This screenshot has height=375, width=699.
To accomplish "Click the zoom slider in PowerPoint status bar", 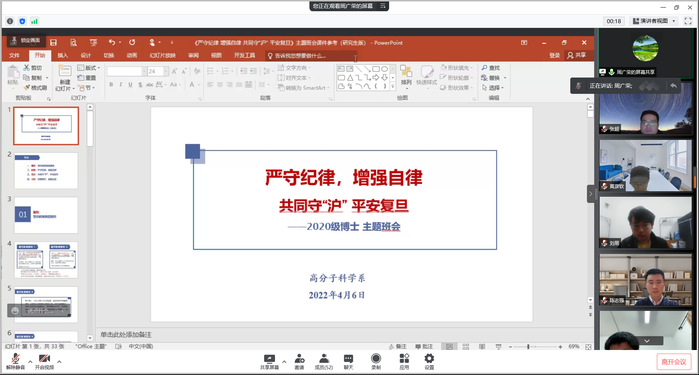I will [x=535, y=346].
